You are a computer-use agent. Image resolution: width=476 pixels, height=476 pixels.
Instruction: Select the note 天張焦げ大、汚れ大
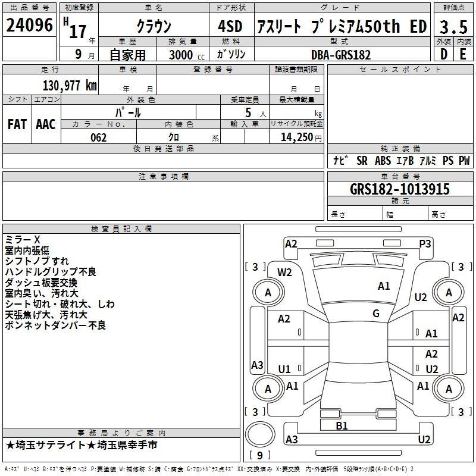click(46, 315)
